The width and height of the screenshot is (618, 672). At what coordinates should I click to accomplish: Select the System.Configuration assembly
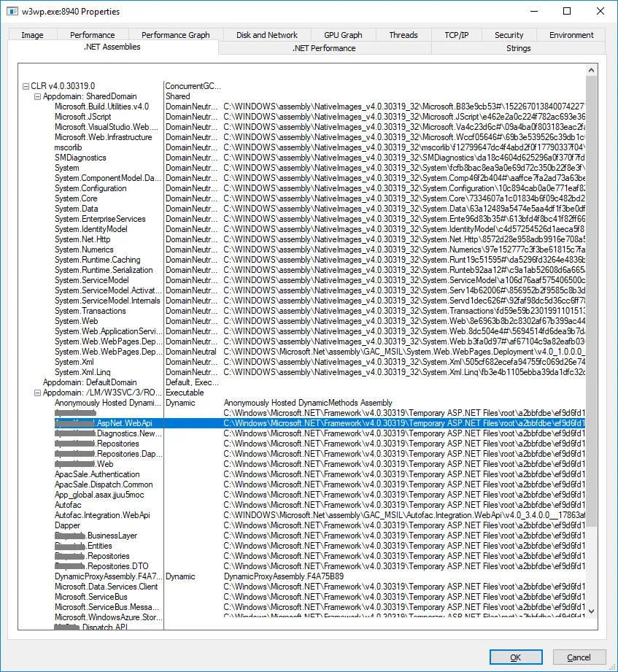point(90,188)
